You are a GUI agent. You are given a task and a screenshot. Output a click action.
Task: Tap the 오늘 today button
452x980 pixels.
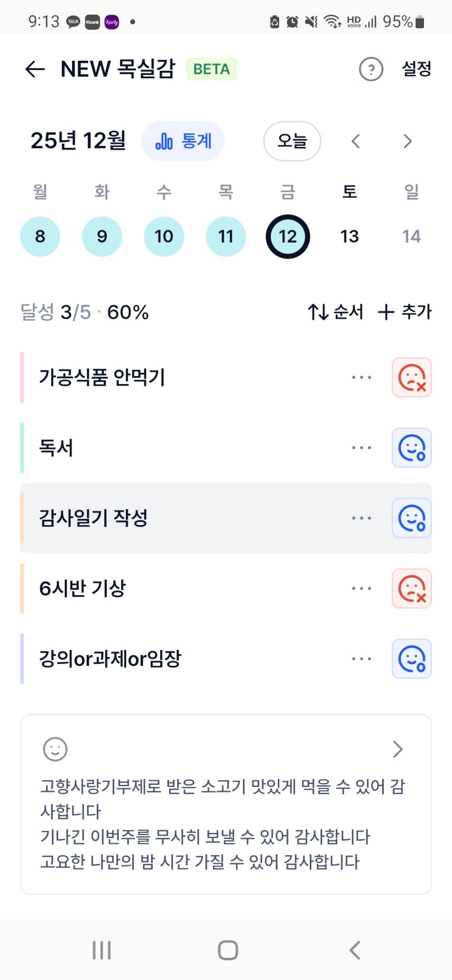click(x=292, y=141)
